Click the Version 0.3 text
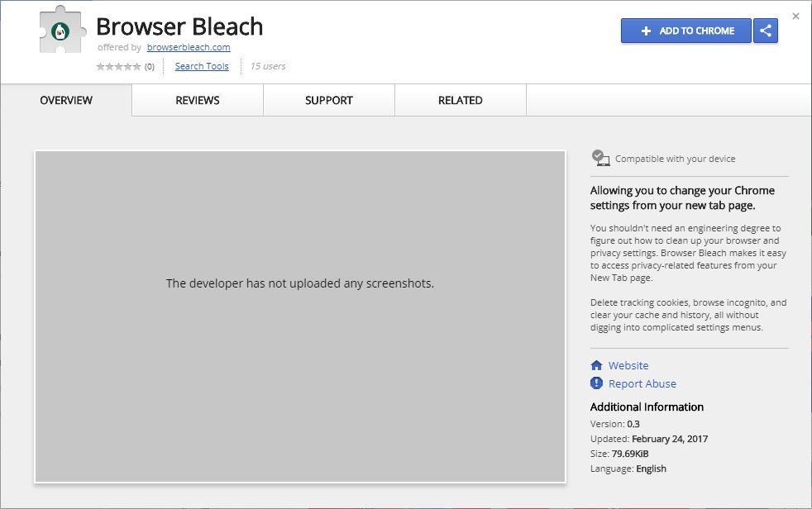The height and width of the screenshot is (509, 812). pos(615,424)
